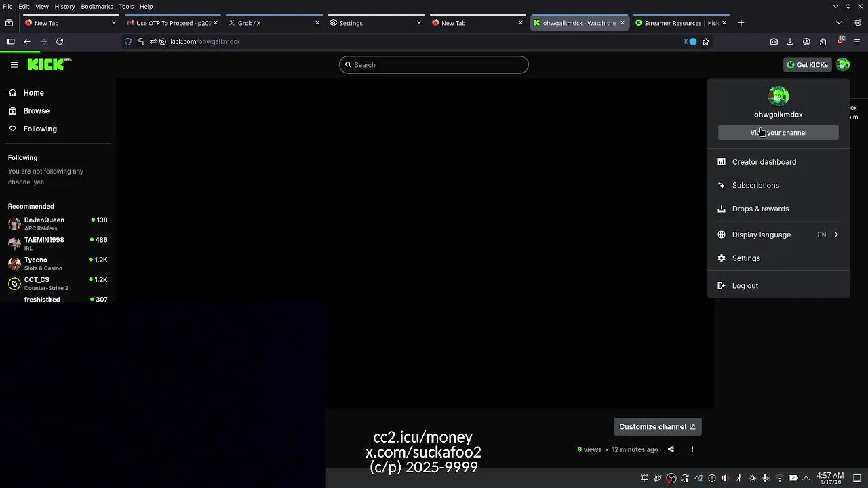Open Settings from the profile menu
The width and height of the screenshot is (868, 488).
(x=778, y=258)
